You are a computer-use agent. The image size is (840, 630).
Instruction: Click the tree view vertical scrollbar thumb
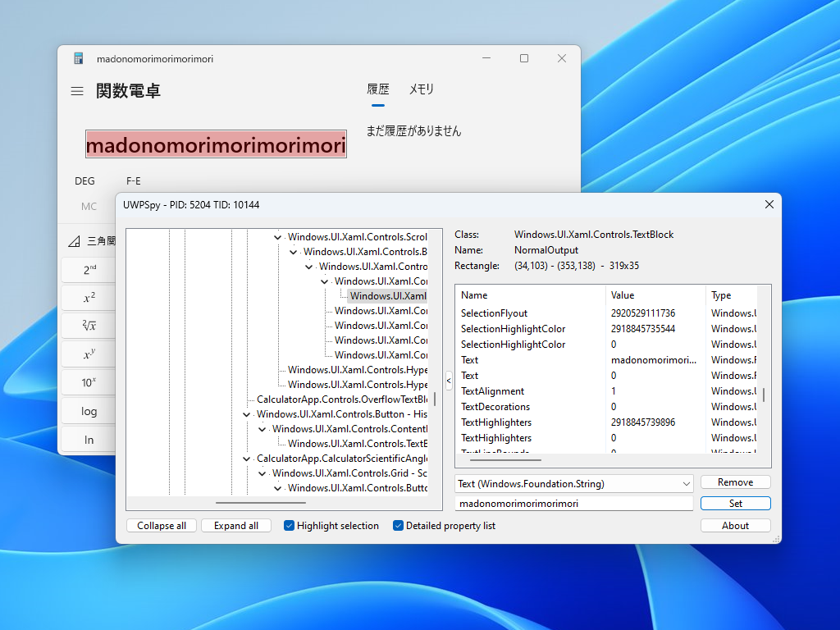(x=435, y=399)
